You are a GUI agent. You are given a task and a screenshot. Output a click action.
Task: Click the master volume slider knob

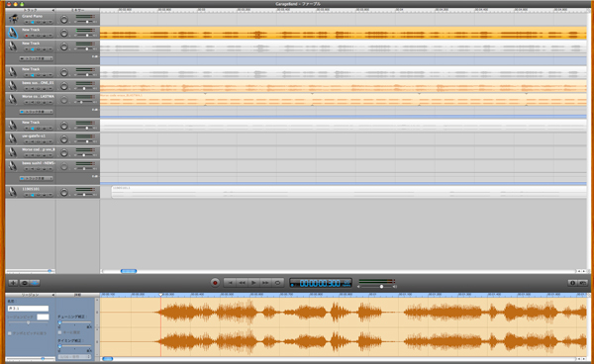[x=381, y=287]
